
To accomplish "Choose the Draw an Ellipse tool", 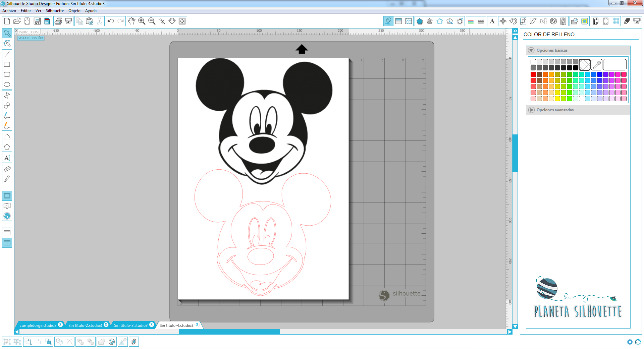I will click(x=7, y=84).
